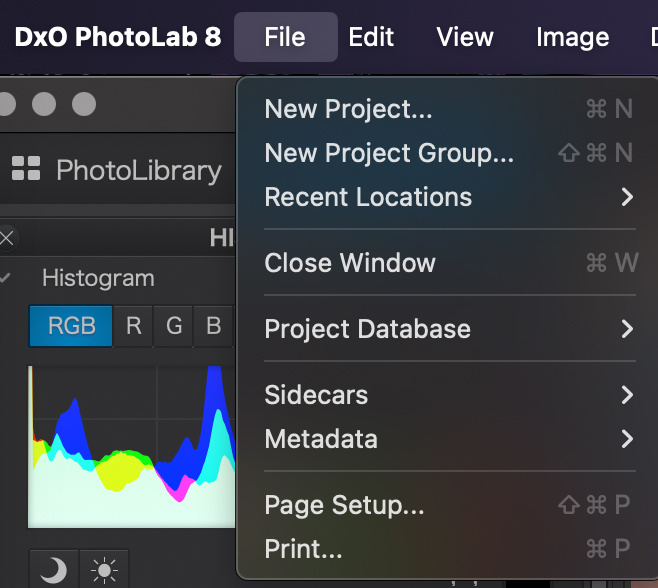Image resolution: width=658 pixels, height=588 pixels.
Task: Choose New Project... from the File menu
Action: point(449,109)
